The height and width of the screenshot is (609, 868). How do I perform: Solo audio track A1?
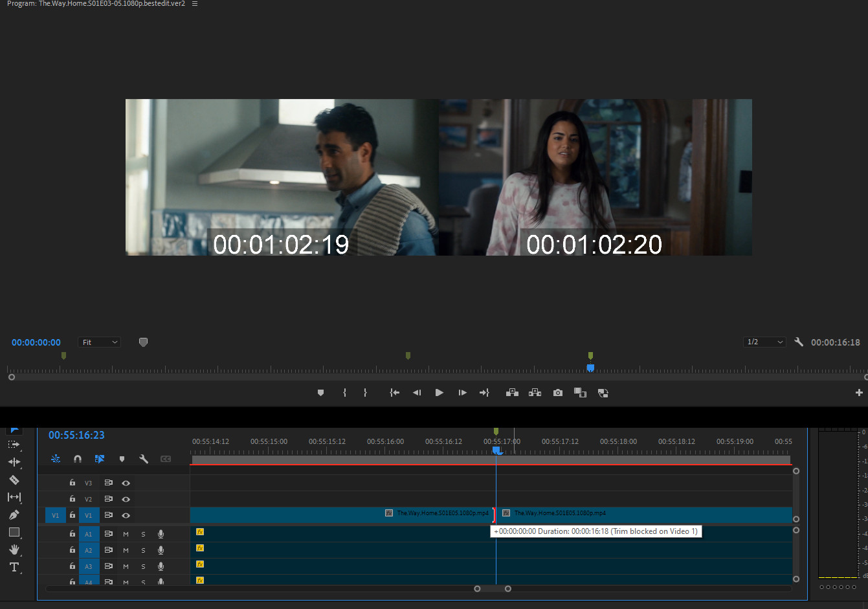pos(143,534)
